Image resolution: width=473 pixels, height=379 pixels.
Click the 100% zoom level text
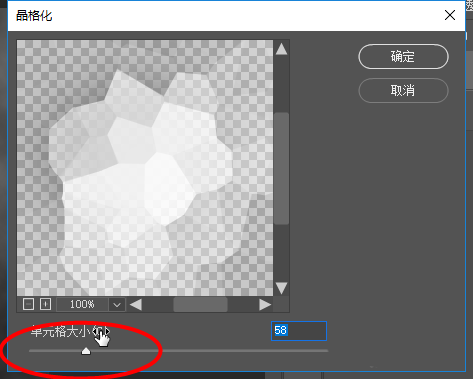click(82, 304)
